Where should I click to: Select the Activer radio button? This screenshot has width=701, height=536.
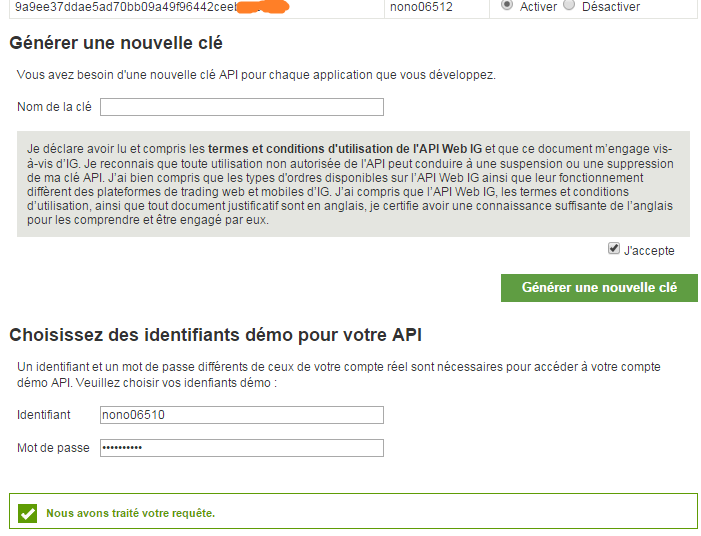(x=507, y=5)
